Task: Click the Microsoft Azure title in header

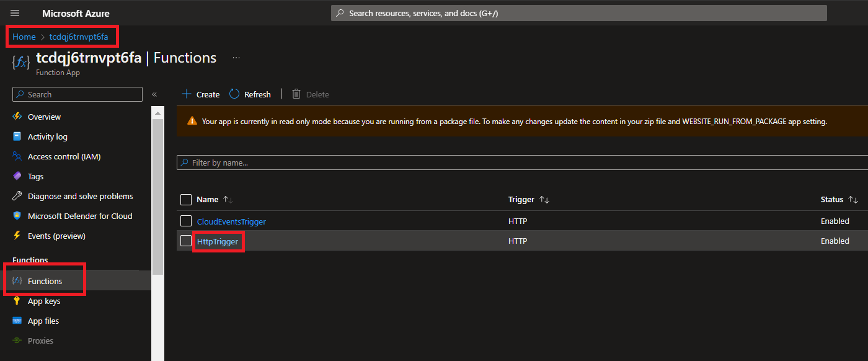Action: pyautogui.click(x=76, y=13)
